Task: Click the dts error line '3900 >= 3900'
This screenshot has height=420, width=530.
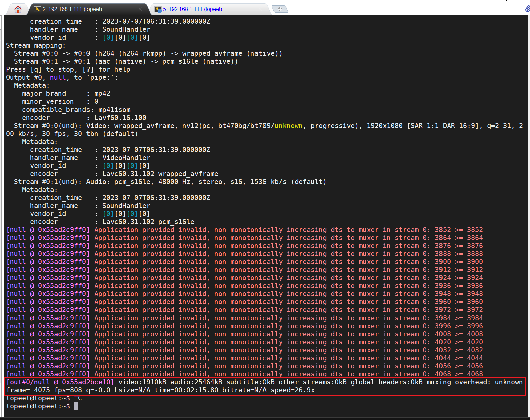Action: [x=245, y=262]
